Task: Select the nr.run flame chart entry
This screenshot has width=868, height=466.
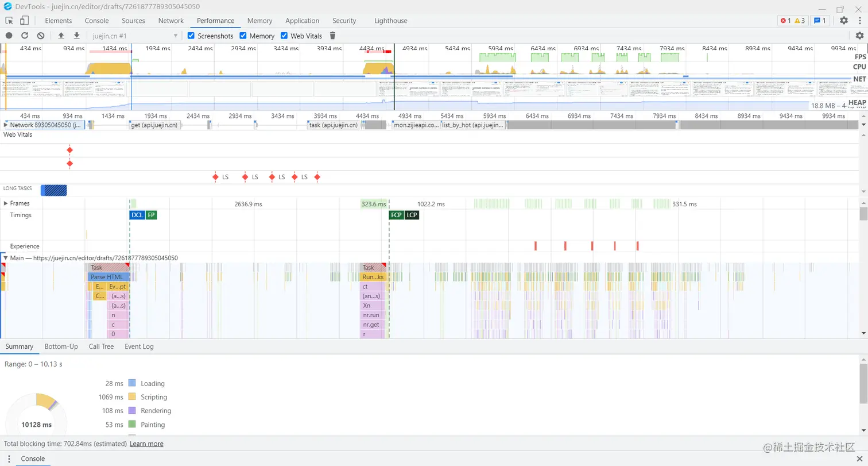Action: tap(372, 315)
